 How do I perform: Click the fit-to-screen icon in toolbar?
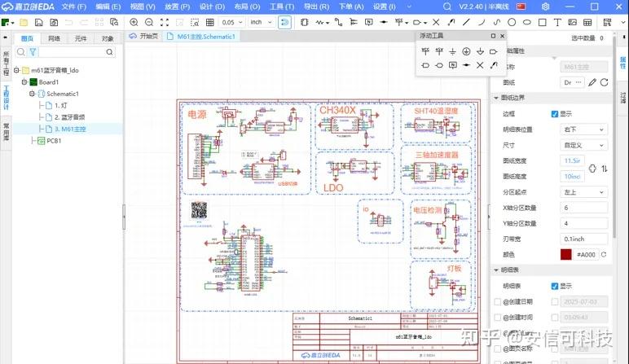[x=165, y=23]
